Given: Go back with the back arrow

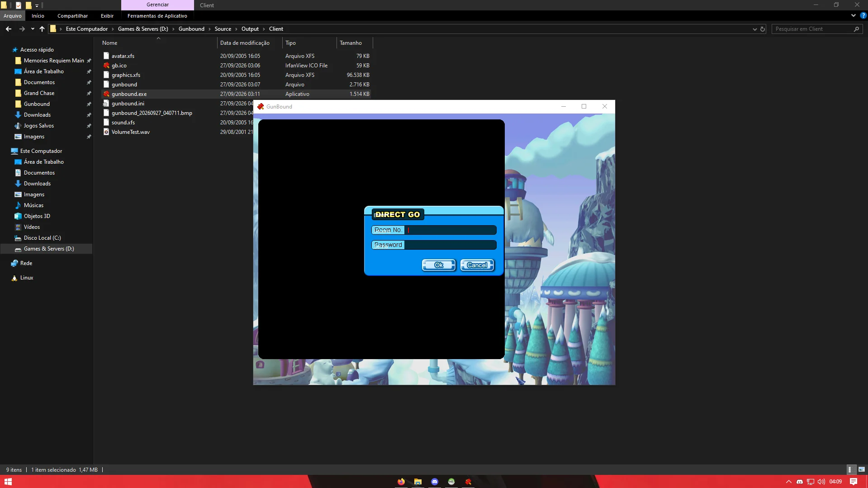Looking at the screenshot, I should 9,29.
